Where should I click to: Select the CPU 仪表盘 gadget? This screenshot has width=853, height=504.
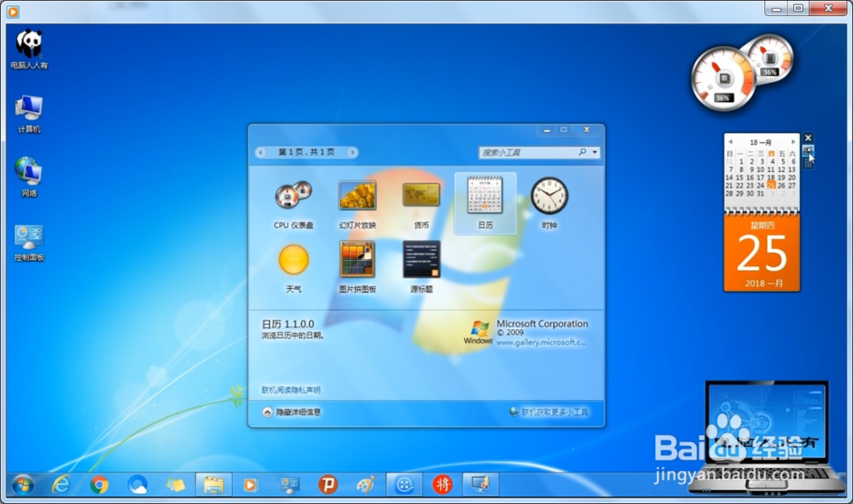[x=293, y=205]
